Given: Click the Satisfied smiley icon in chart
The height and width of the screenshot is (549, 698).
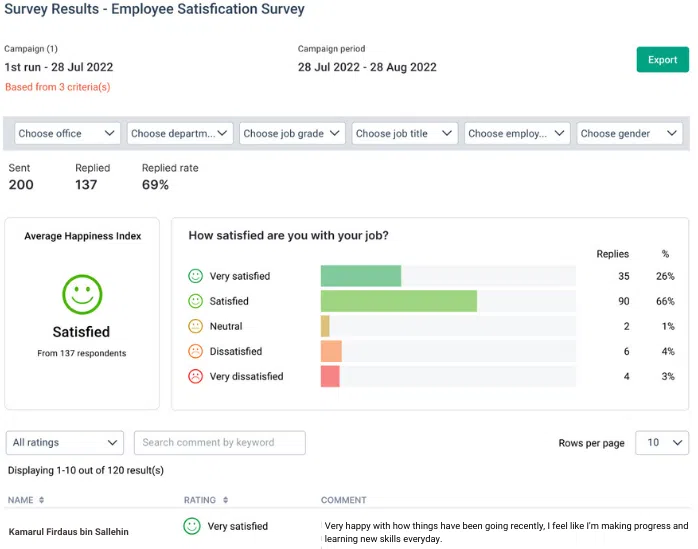Looking at the screenshot, I should click(x=195, y=301).
